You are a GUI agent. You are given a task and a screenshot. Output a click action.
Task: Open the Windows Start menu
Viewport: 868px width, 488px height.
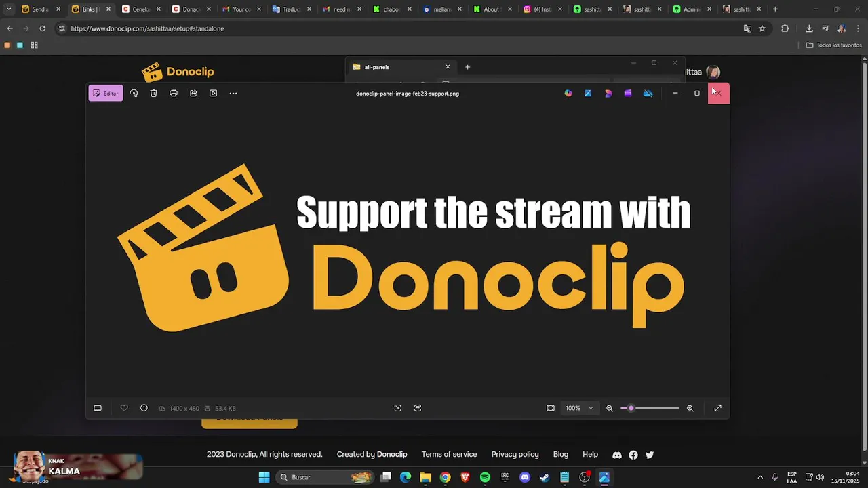click(x=264, y=477)
